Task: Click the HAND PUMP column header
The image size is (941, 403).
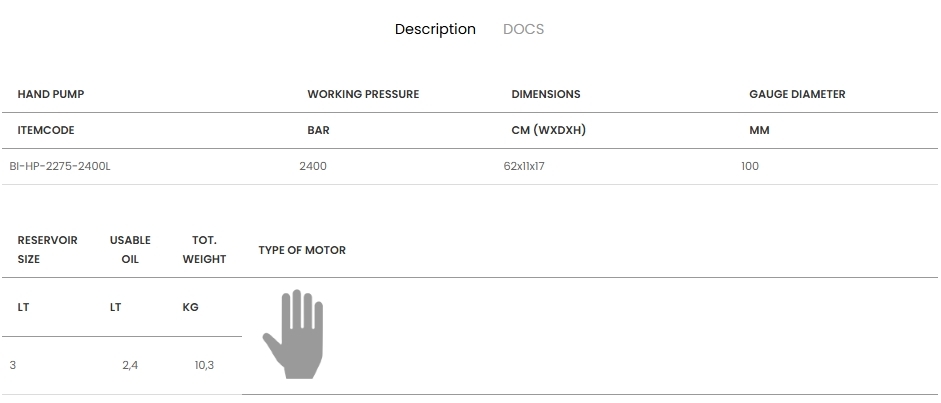Action: pos(51,94)
